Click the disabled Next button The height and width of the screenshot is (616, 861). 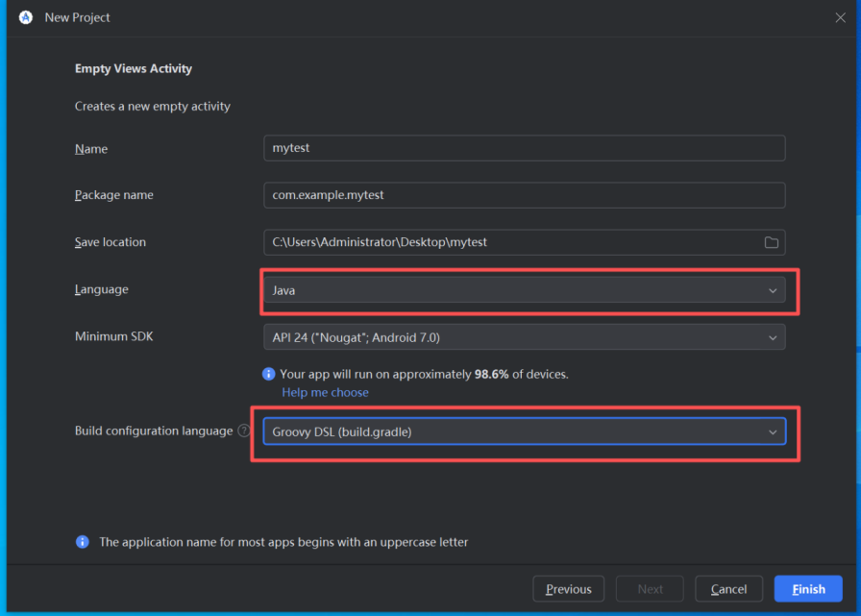tap(650, 589)
